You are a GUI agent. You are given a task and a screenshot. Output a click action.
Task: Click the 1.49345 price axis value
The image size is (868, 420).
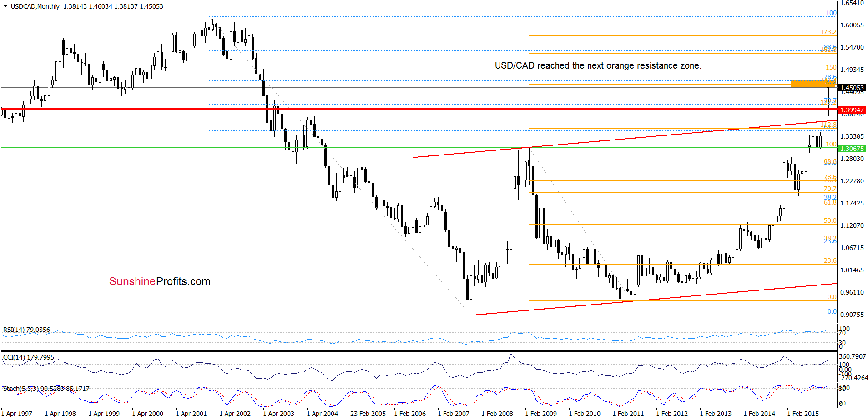click(852, 70)
